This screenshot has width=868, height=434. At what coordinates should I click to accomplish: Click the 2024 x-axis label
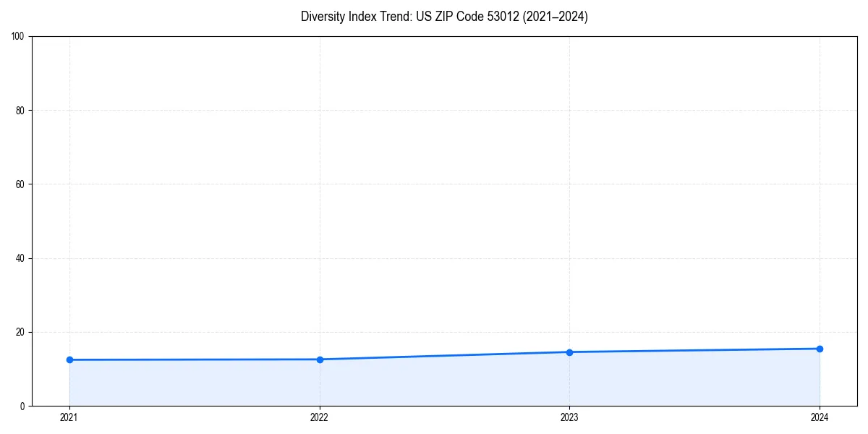[820, 417]
